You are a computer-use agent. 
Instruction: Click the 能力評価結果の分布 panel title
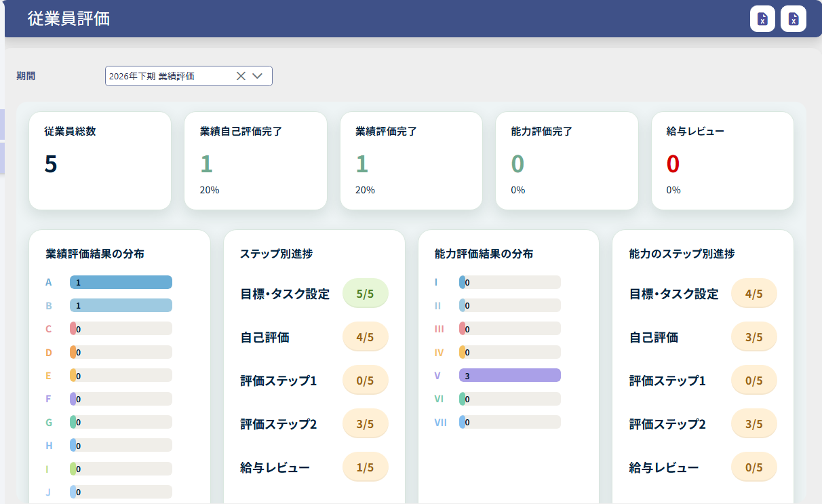pyautogui.click(x=484, y=254)
